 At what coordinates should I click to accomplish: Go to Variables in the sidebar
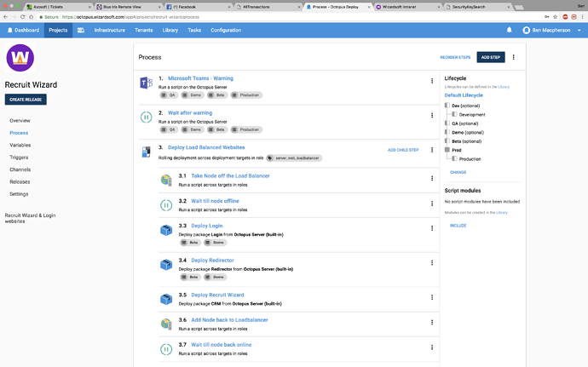(x=20, y=145)
